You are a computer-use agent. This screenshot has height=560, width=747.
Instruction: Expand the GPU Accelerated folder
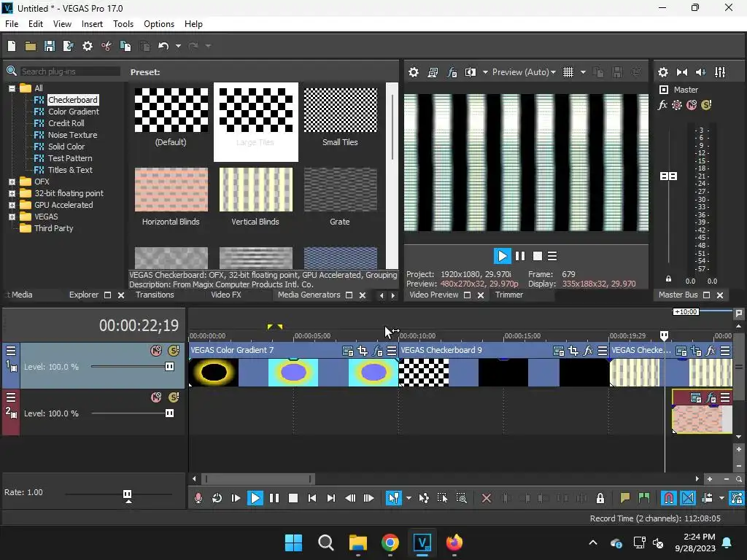pos(12,205)
